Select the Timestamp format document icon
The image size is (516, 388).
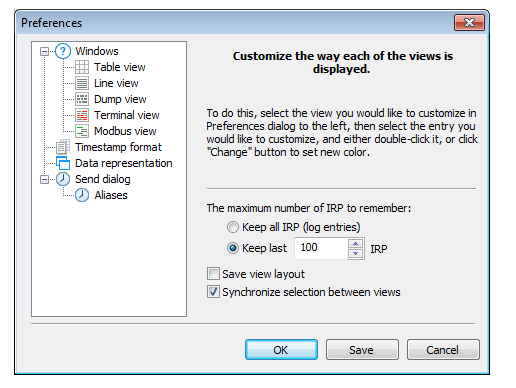(x=63, y=147)
